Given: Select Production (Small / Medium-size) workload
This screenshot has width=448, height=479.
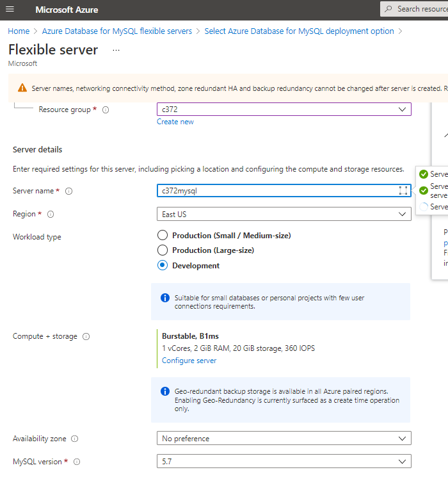Looking at the screenshot, I should (x=163, y=236).
